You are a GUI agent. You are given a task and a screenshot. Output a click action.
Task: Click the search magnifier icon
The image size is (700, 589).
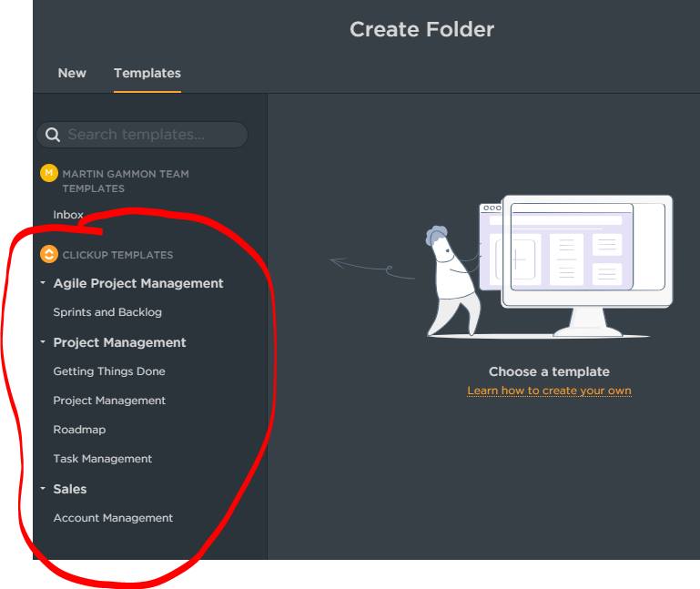coord(52,135)
